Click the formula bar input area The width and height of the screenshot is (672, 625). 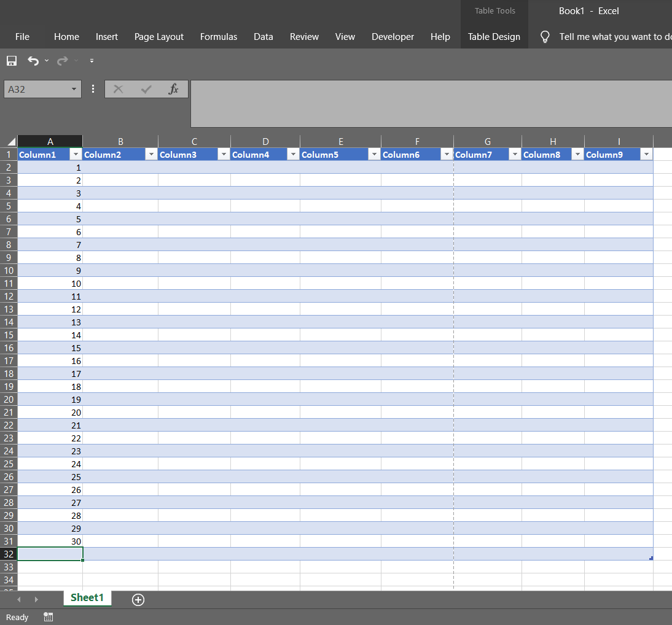pyautogui.click(x=430, y=103)
